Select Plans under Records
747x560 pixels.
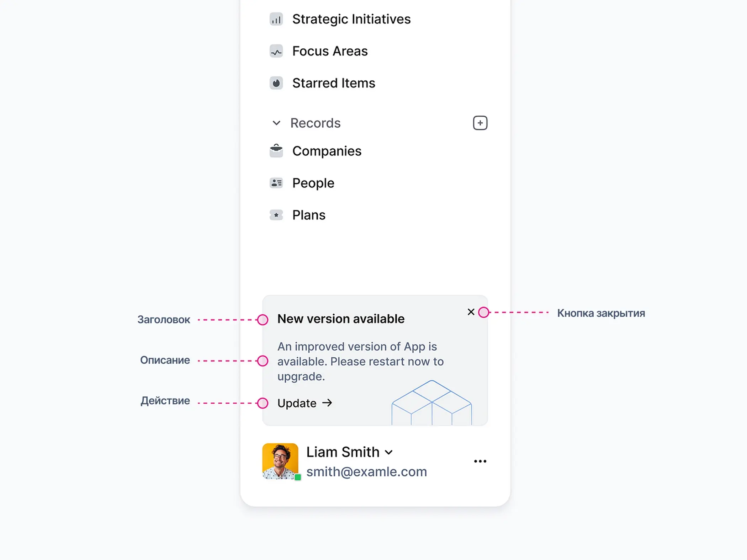[x=308, y=215]
